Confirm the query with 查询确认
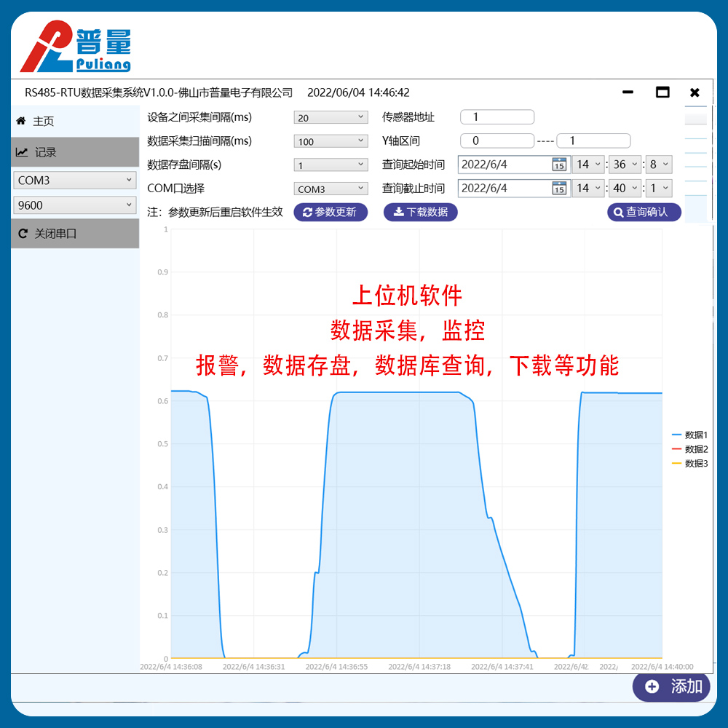This screenshot has height=728, width=728. pos(644,212)
